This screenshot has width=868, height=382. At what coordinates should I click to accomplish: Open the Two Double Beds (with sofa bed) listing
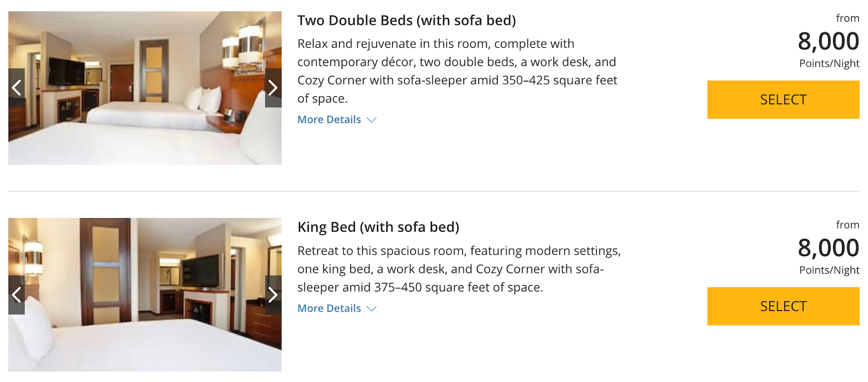tap(406, 20)
